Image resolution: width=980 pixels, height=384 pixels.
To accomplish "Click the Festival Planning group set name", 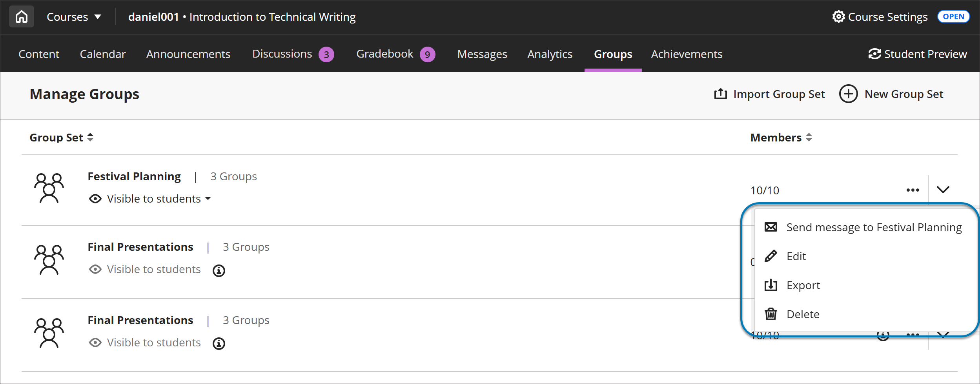I will (x=135, y=176).
